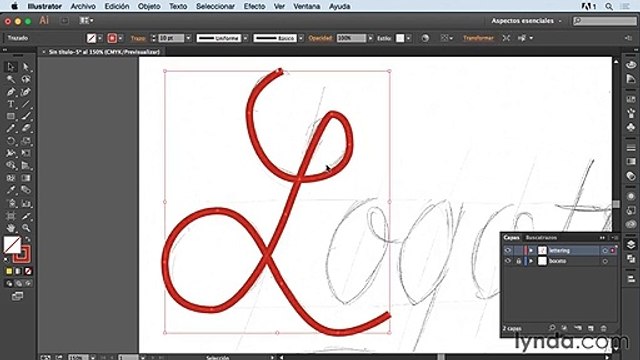Open the Archivo menu
This screenshot has width=640, height=360.
[83, 6]
